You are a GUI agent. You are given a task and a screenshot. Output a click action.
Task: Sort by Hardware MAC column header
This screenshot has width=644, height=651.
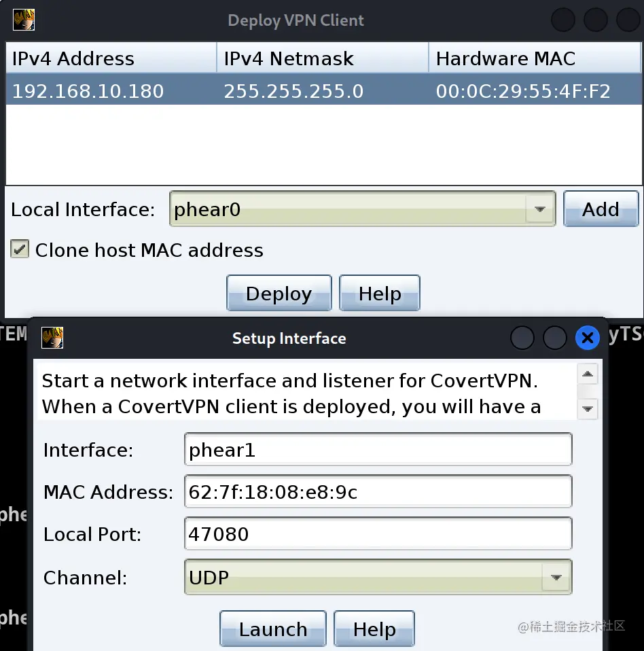[x=535, y=58]
